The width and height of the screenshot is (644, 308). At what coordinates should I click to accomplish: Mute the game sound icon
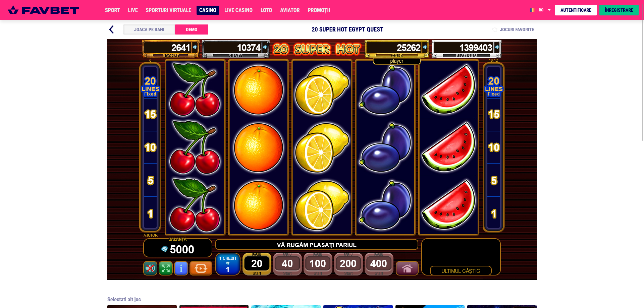pyautogui.click(x=150, y=268)
